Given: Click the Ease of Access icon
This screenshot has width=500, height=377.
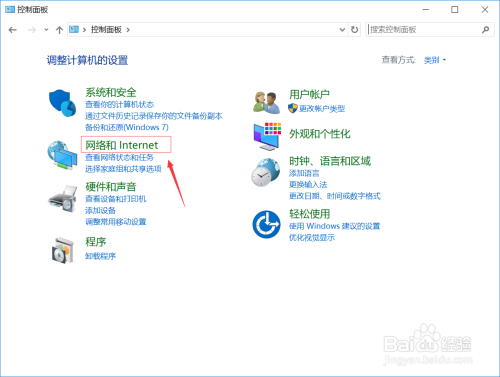Looking at the screenshot, I should [x=266, y=224].
